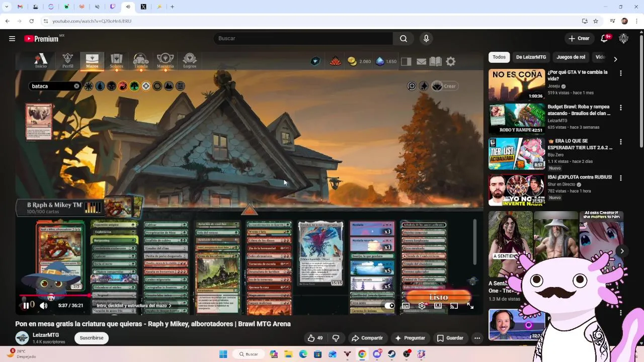Viewport: 644px width, 362px height.
Task: Toggle subtitles in the video player
Action: coord(406,305)
